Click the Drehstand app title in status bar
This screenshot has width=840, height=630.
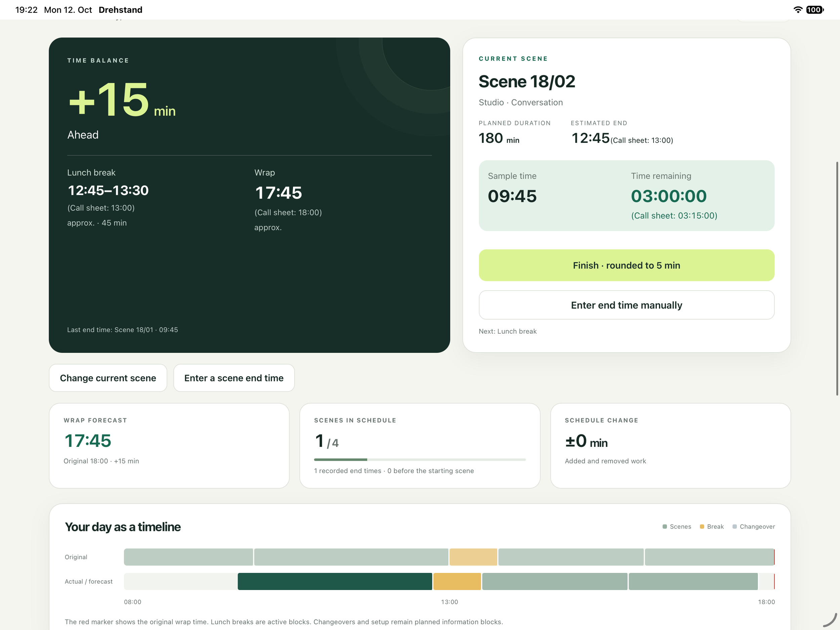coord(120,10)
